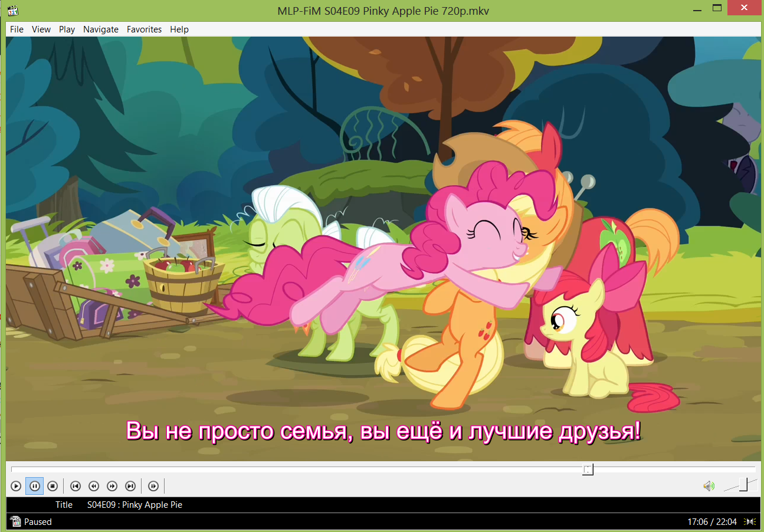This screenshot has width=764, height=532.
Task: Click the player icon in the title bar
Action: tap(13, 10)
